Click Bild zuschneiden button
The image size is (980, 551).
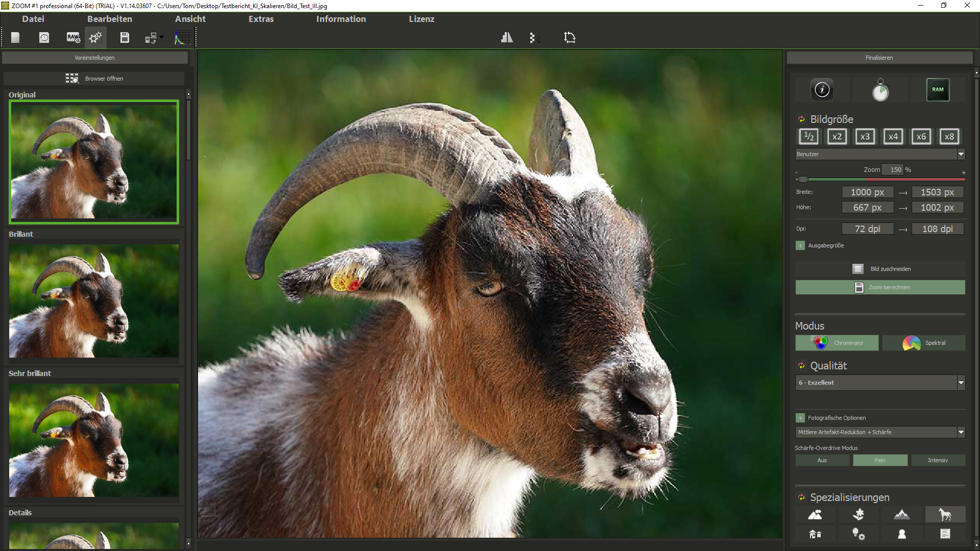(x=880, y=269)
